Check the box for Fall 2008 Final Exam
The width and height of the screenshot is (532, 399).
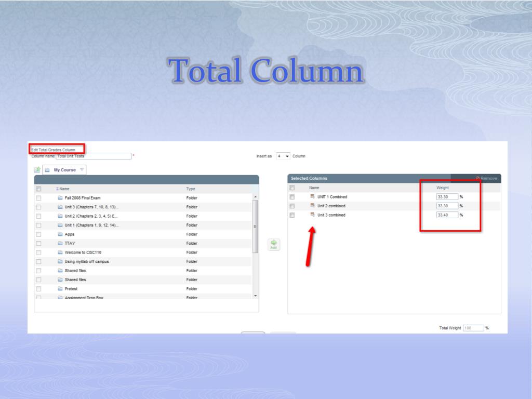tap(38, 198)
